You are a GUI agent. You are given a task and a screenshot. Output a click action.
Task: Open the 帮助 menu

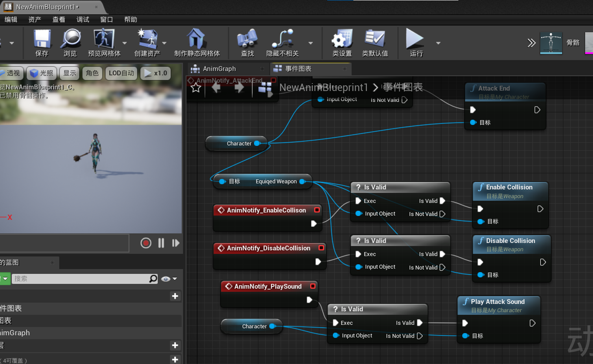coord(131,19)
